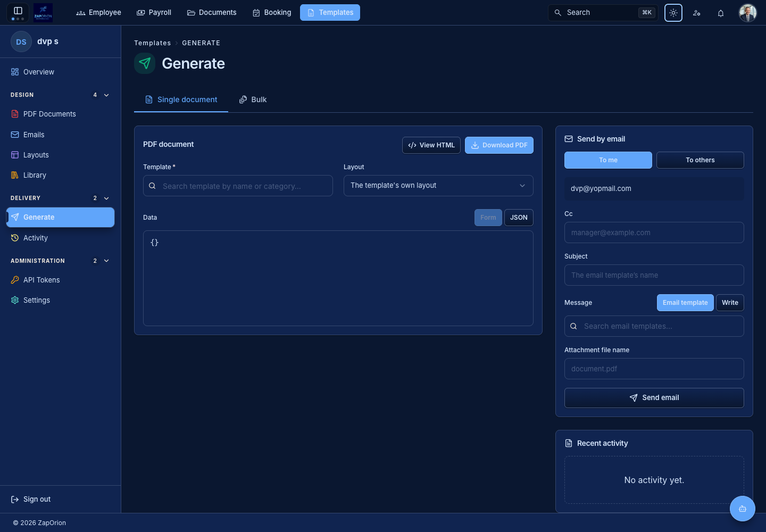Click the ZapOrion logo
Image resolution: width=766 pixels, height=532 pixels.
tap(43, 12)
